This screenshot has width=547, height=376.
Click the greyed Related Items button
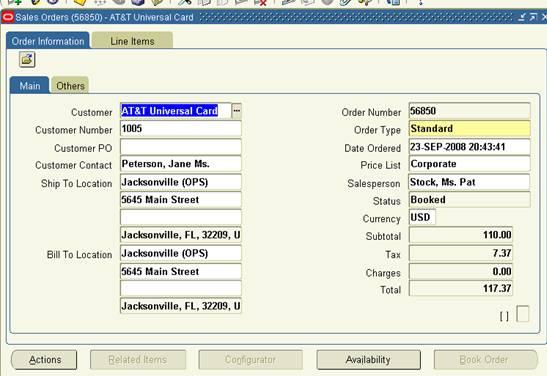click(x=138, y=360)
